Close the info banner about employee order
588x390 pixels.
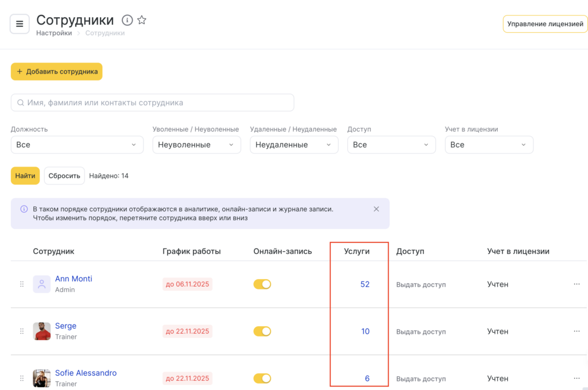click(376, 209)
